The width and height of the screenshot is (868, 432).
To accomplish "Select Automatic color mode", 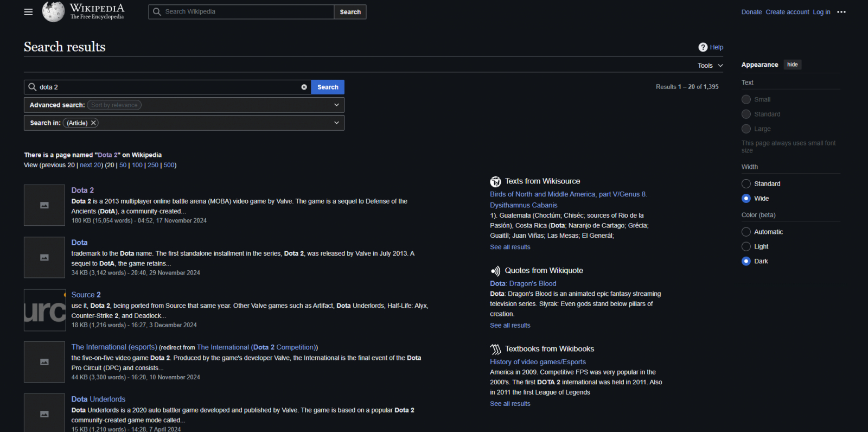I will pos(746,232).
